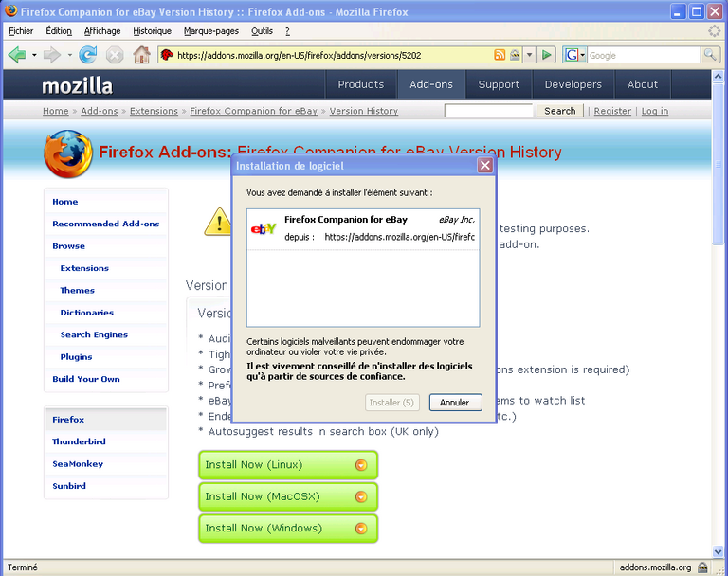Viewport: 728px width, 576px height.
Task: Click the Search button on the page
Action: tap(560, 111)
